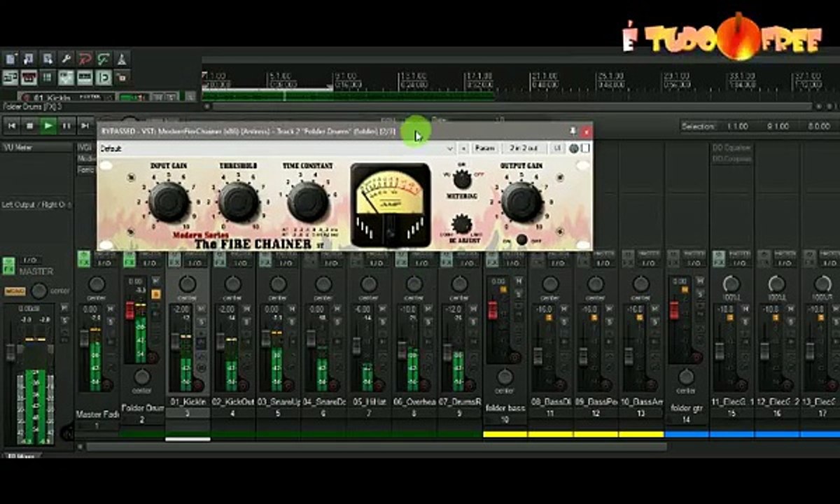
Task: Click the green Play transport button
Action: point(48,126)
